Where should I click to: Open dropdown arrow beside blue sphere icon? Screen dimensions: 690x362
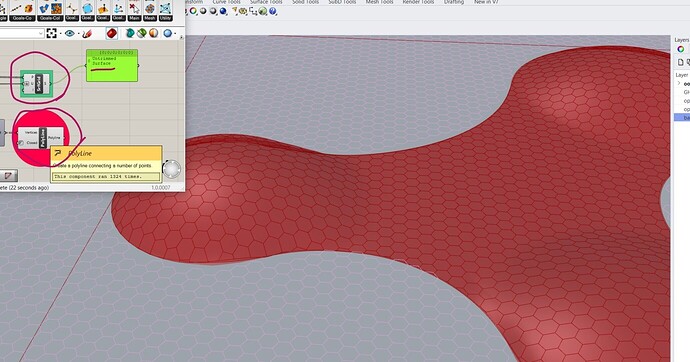[175, 34]
